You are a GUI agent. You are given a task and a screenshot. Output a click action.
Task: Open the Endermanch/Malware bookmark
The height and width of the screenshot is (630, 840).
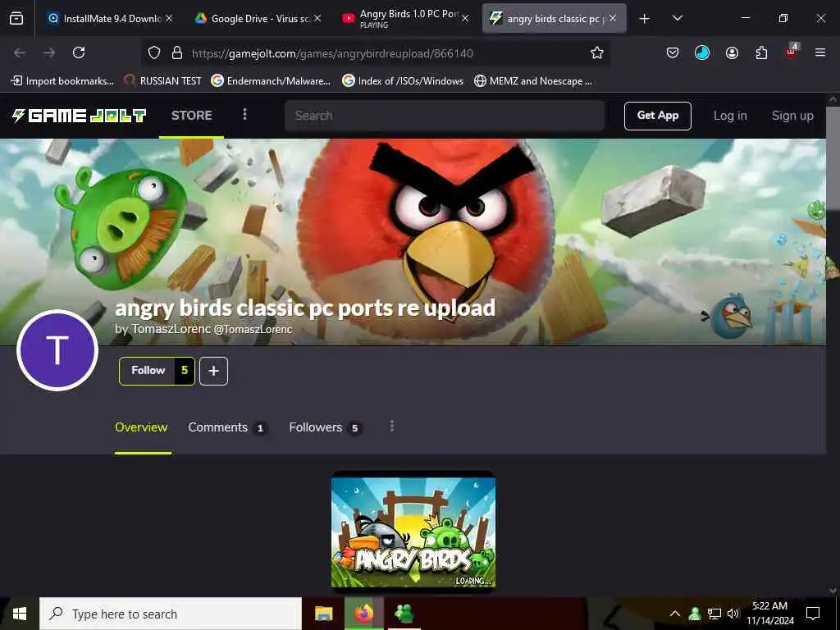tap(271, 81)
